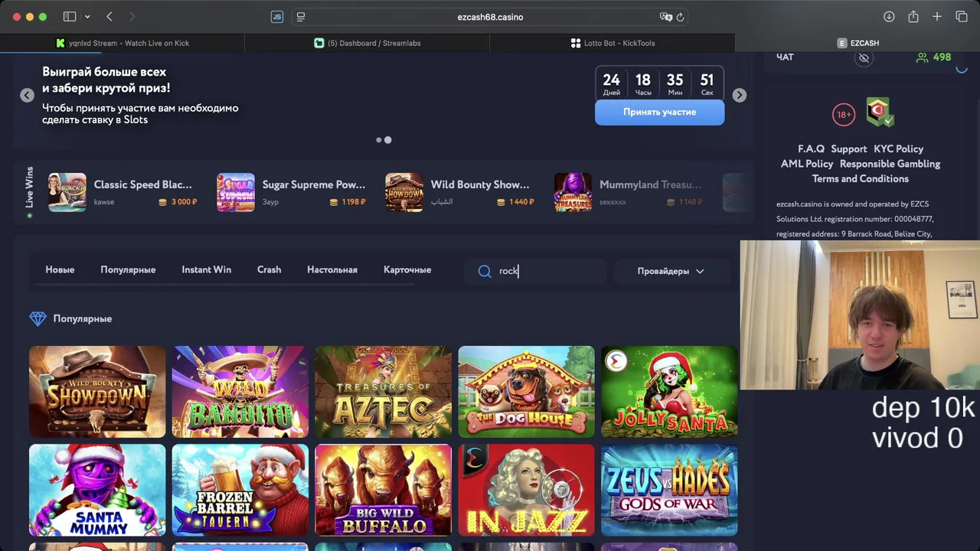Show next banner with right arrow
Image resolution: width=980 pixels, height=551 pixels.
click(739, 95)
